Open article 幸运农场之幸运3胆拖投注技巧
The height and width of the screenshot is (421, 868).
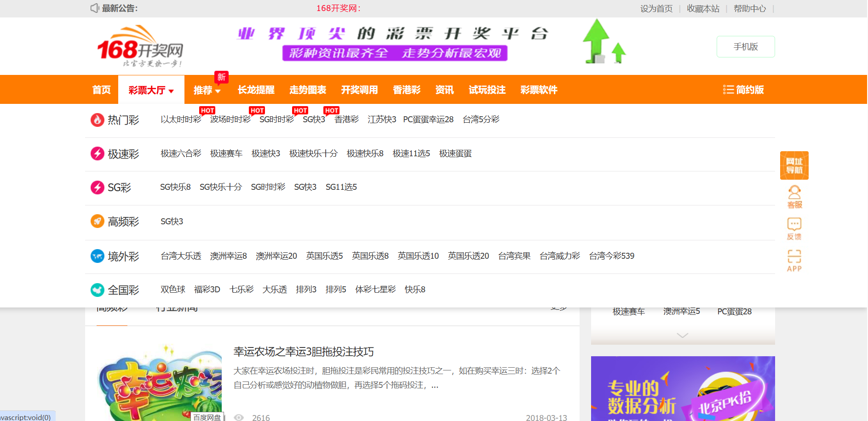(304, 352)
